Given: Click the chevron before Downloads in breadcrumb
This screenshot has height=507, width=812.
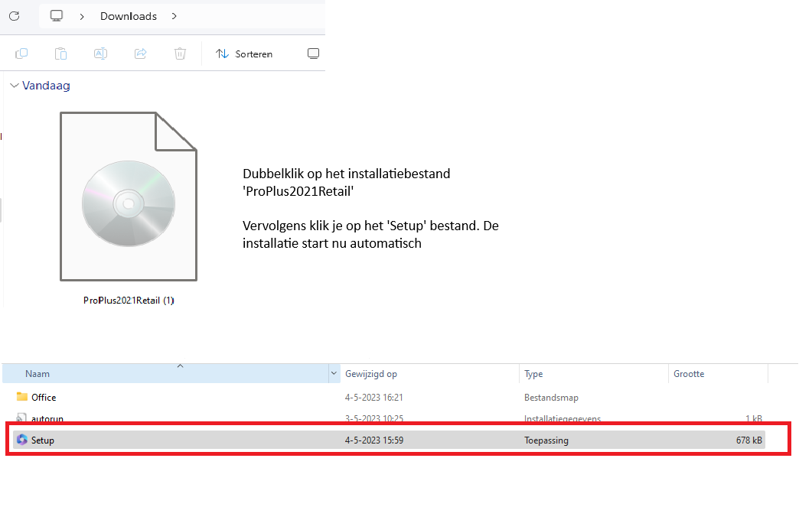Looking at the screenshot, I should (82, 16).
